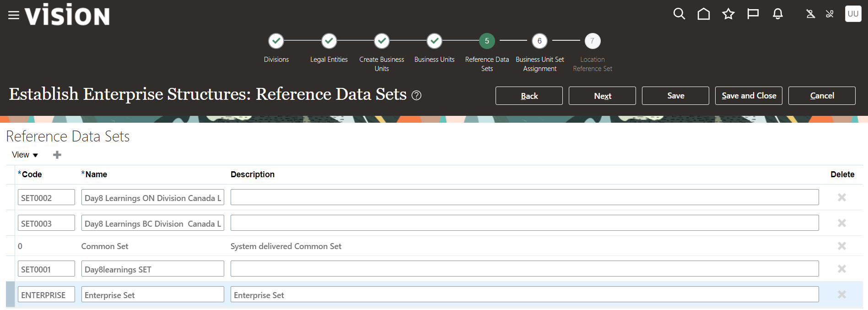Go to Divisions train step
Viewport: 868px width, 310px height.
tap(276, 41)
